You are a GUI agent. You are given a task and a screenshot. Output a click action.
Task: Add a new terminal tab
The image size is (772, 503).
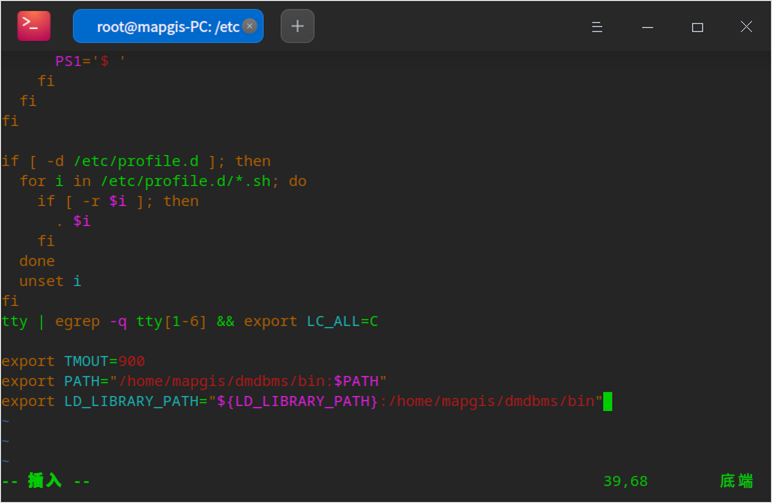297,26
